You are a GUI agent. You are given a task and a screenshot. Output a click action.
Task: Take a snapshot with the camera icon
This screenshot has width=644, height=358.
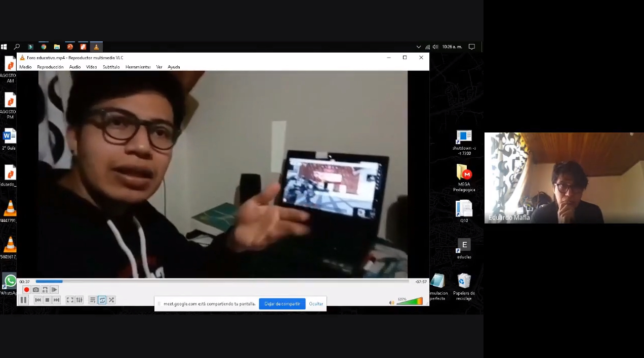click(35, 290)
